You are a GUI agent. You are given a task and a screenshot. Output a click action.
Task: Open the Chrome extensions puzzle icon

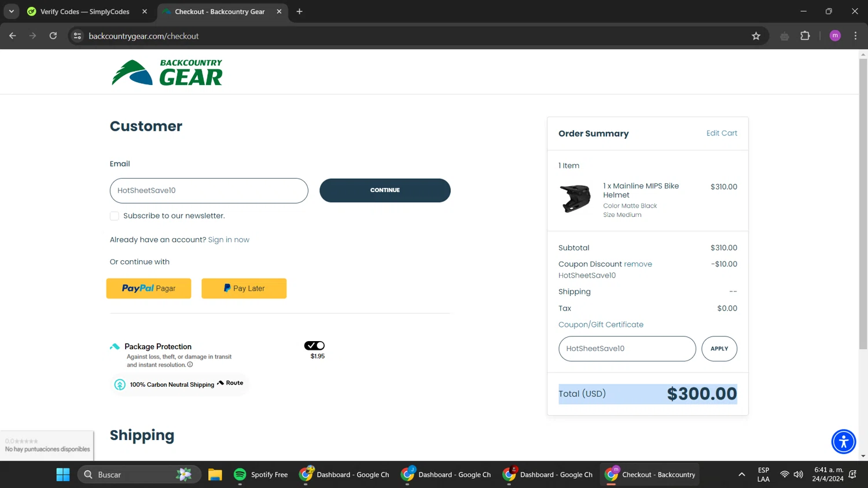tap(805, 36)
